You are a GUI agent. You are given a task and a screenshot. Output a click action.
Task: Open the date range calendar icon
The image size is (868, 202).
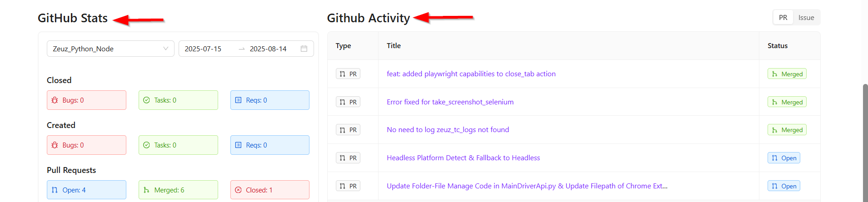coord(304,49)
